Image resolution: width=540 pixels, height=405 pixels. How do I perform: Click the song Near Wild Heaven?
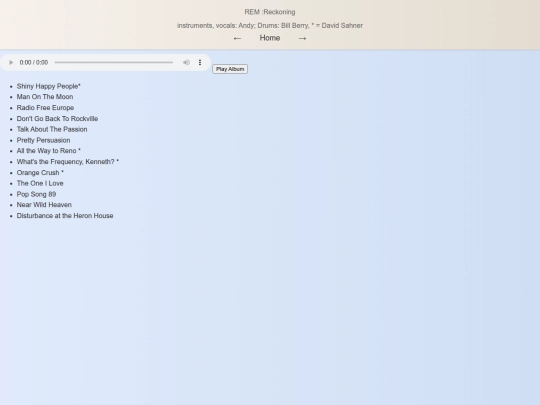(x=44, y=205)
